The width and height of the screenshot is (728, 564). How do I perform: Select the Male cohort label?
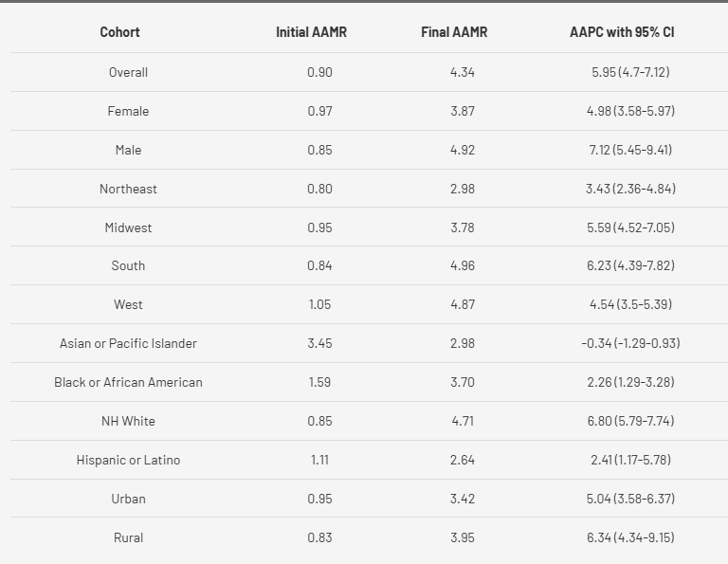[128, 150]
